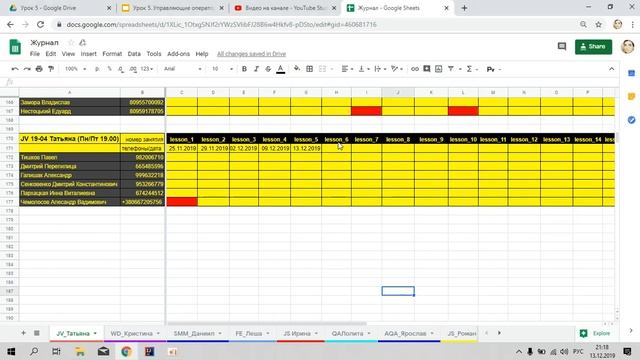
Task: Open the File menu
Action: tap(35, 54)
